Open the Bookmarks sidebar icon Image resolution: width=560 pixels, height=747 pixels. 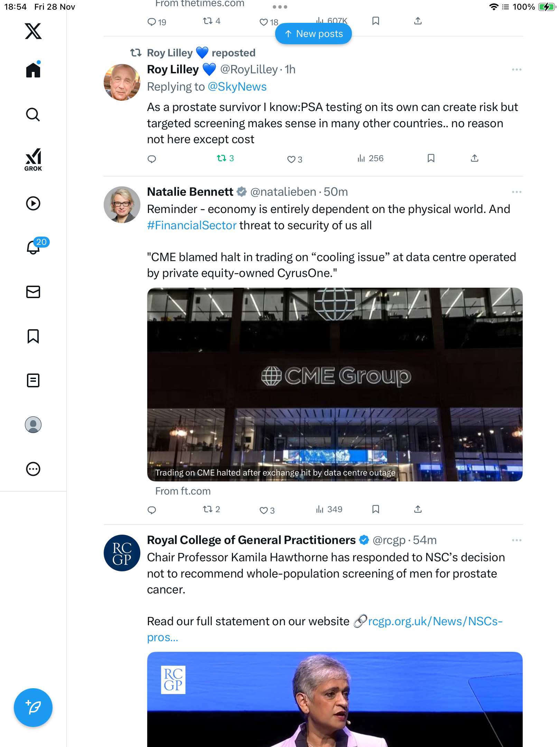pos(33,336)
